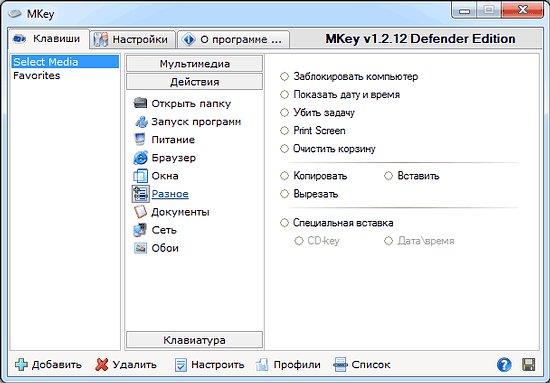Viewport: 550px width, 383px height.
Task: Click the Обои label
Action: [165, 248]
